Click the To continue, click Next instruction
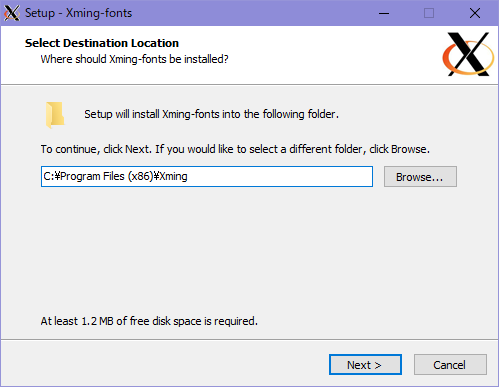 235,149
